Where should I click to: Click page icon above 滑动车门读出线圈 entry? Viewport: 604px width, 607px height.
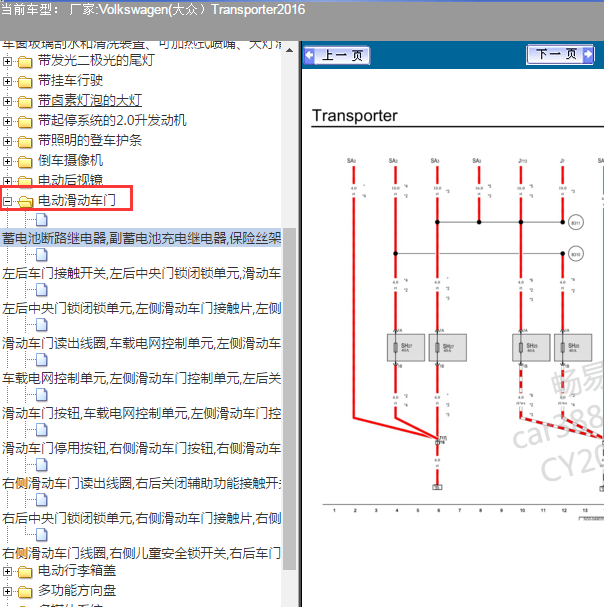pos(41,325)
